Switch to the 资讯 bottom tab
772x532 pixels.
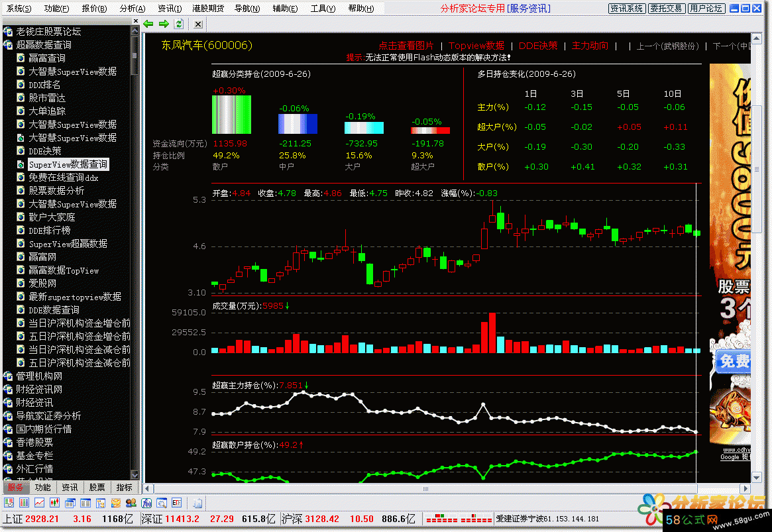pos(70,487)
